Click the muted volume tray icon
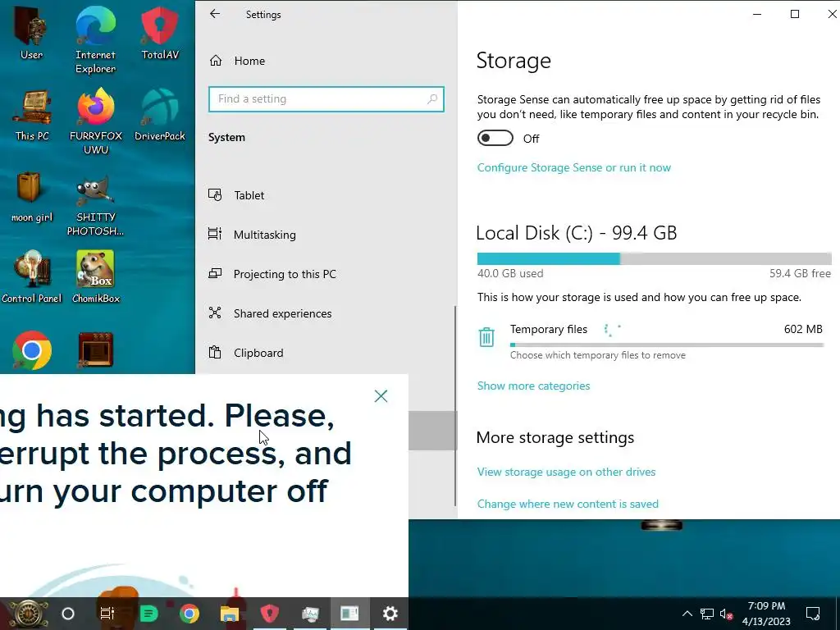 pos(727,614)
